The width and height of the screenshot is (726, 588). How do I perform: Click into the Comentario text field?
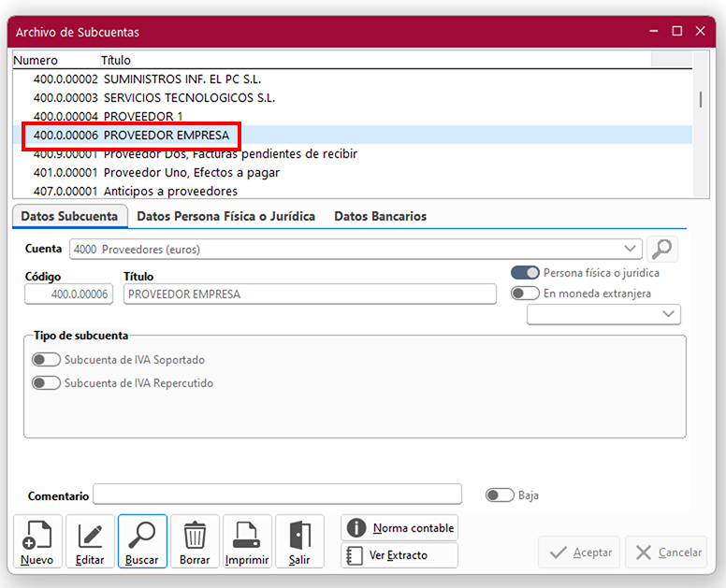pyautogui.click(x=277, y=495)
